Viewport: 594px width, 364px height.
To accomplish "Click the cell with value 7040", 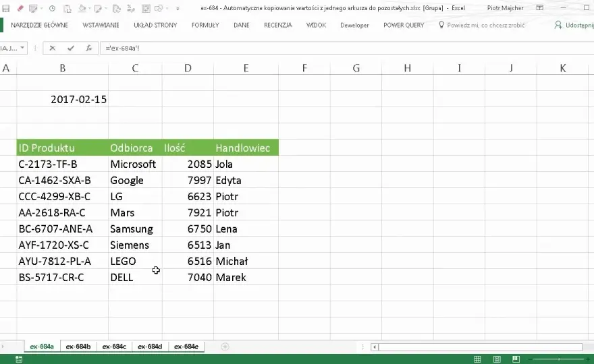I will [x=188, y=277].
